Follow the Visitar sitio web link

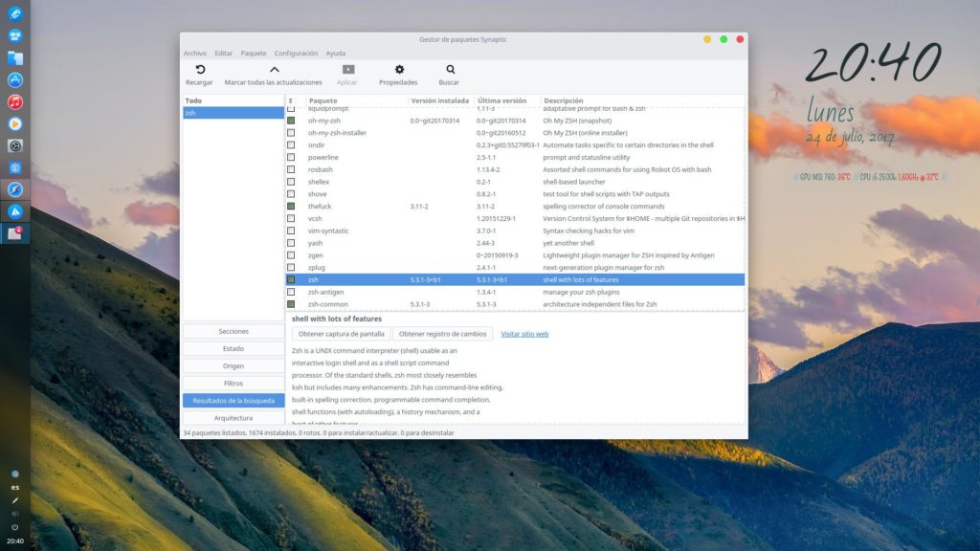point(525,334)
